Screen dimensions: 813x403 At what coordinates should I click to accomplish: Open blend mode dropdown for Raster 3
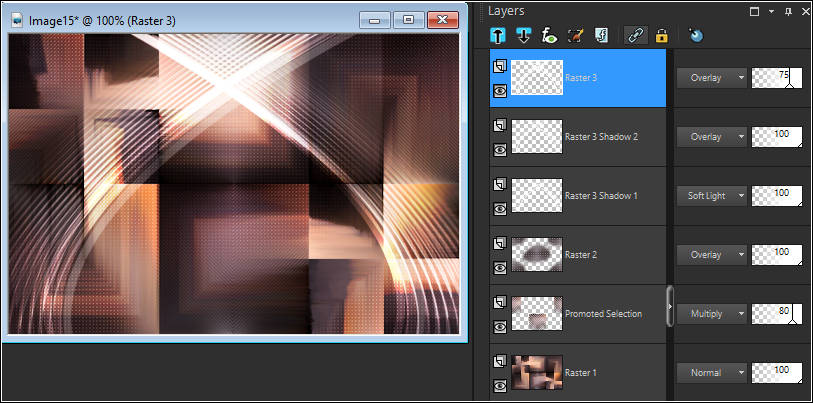(711, 78)
